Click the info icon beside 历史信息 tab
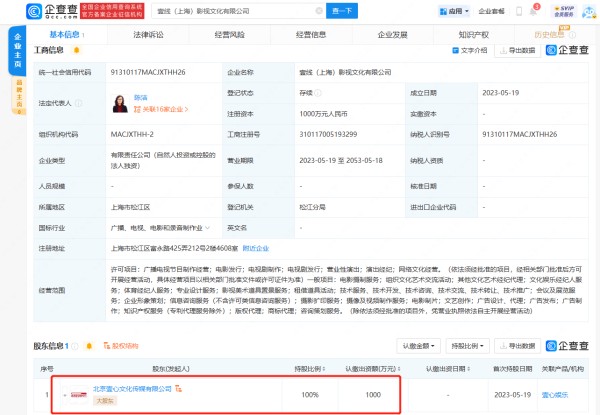The width and height of the screenshot is (600, 415). pyautogui.click(x=572, y=35)
